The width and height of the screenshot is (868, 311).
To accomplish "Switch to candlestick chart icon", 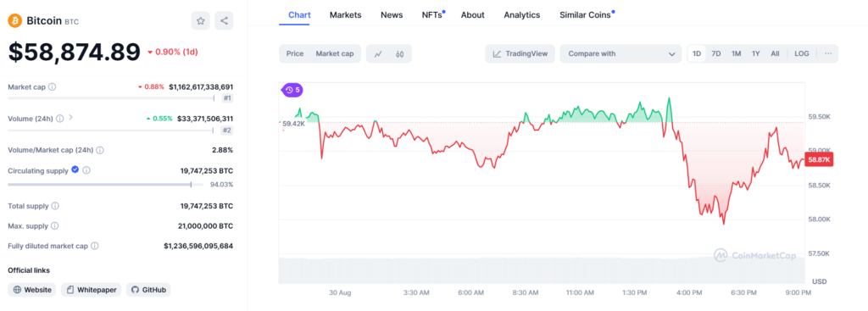I will pos(400,53).
